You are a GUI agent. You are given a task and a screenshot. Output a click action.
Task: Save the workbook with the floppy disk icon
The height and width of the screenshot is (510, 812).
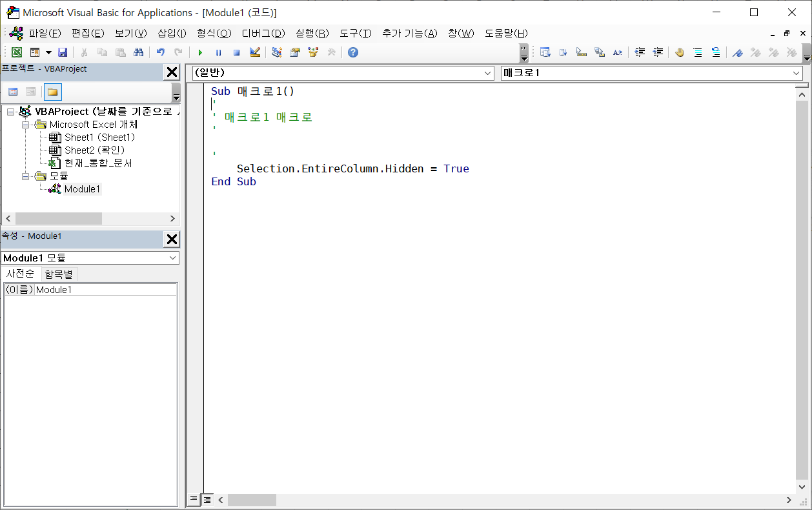tap(63, 52)
